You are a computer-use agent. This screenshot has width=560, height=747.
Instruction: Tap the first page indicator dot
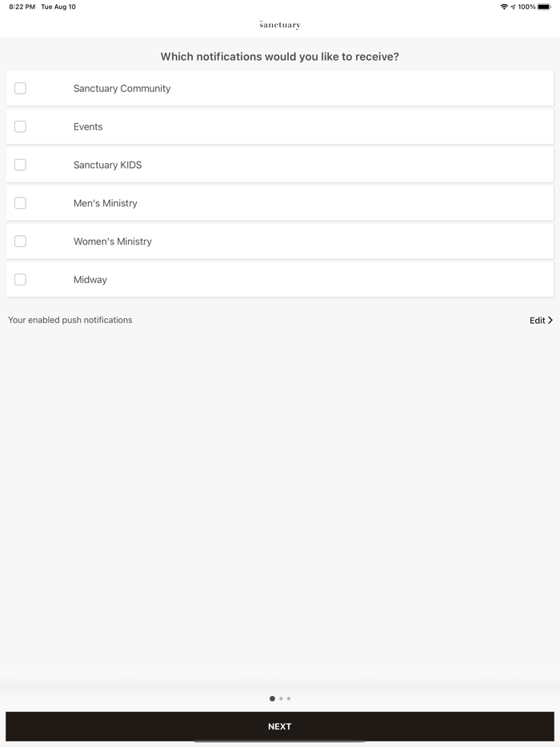272,698
